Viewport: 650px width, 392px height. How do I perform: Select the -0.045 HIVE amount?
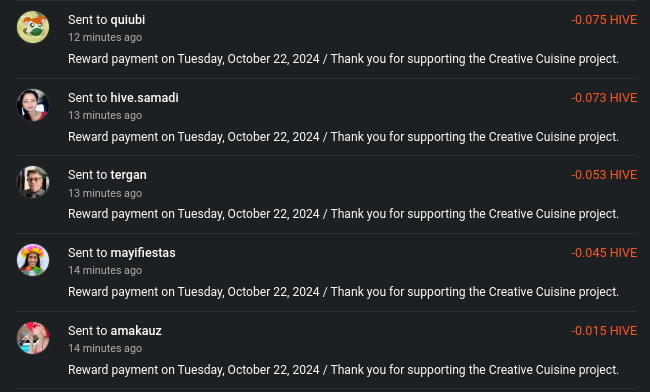click(604, 253)
